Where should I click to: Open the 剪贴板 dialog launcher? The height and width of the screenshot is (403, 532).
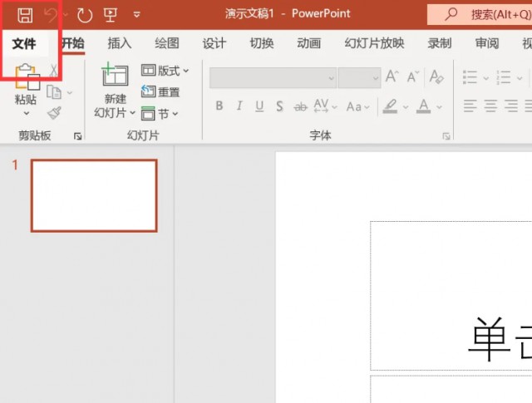pos(77,136)
